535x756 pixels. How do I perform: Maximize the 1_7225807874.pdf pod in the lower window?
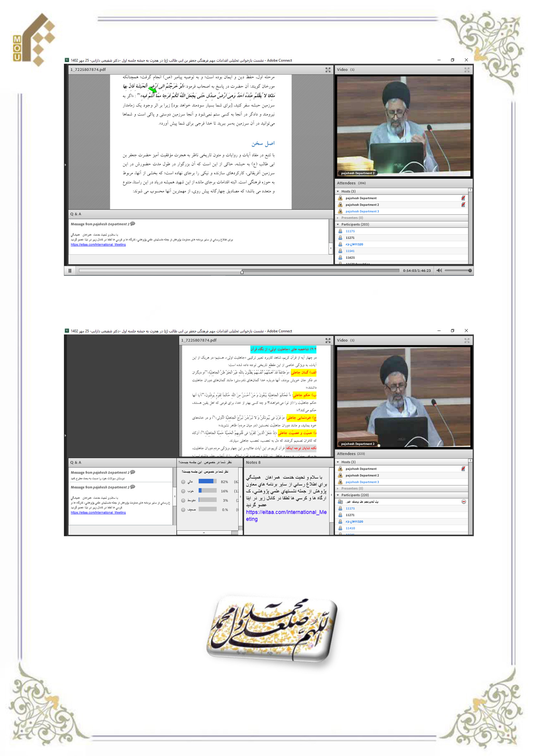(328, 340)
